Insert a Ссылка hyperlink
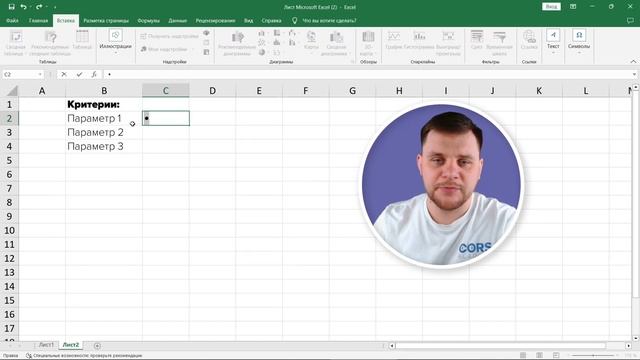 (x=529, y=40)
